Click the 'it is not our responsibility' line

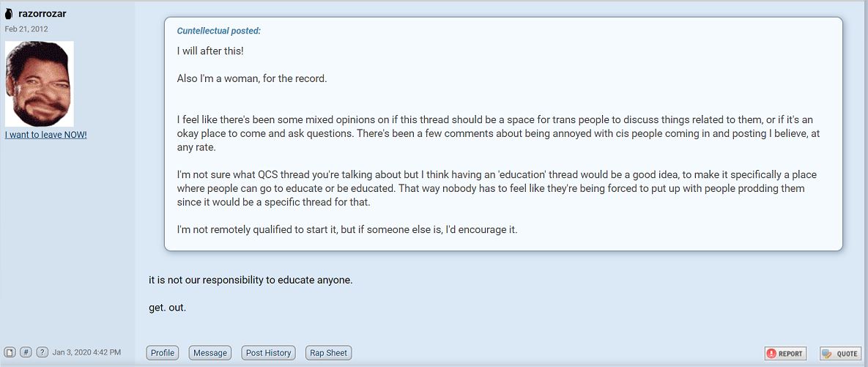click(251, 280)
